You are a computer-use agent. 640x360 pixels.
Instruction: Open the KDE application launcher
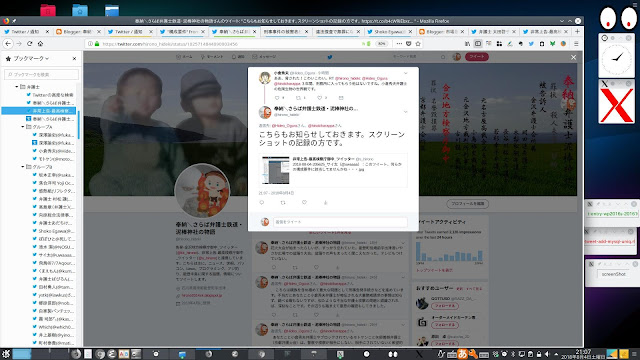tap(5, 354)
